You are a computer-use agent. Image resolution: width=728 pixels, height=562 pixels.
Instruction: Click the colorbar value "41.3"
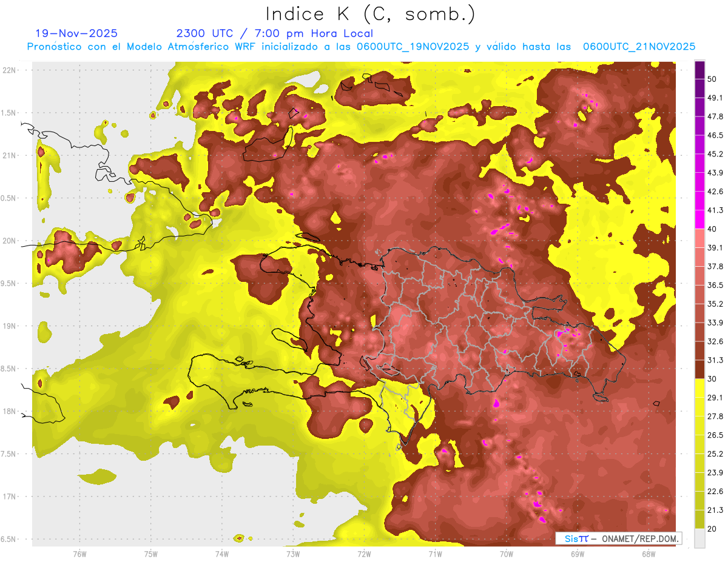[715, 210]
